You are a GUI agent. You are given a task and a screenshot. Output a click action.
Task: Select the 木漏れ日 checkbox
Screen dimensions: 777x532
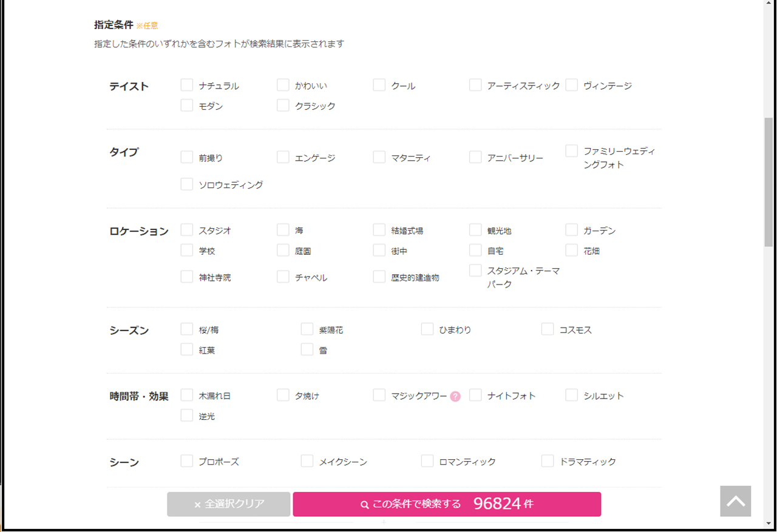(x=187, y=395)
